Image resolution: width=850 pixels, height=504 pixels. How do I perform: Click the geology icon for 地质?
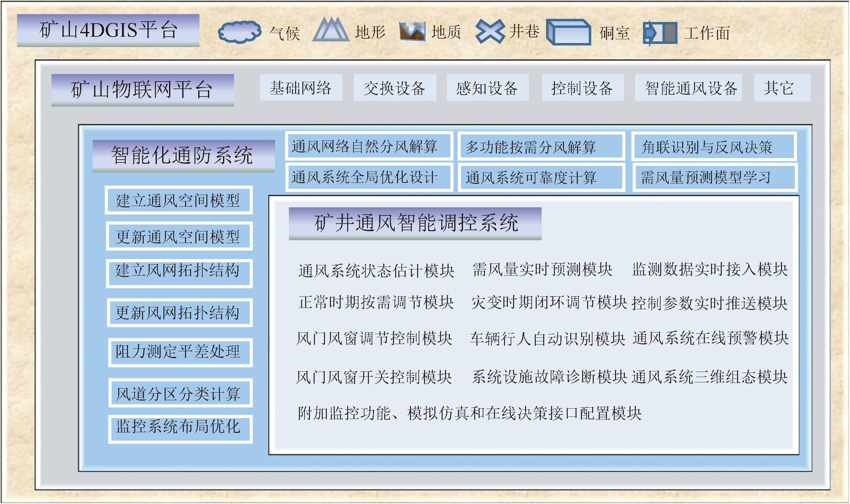[412, 31]
